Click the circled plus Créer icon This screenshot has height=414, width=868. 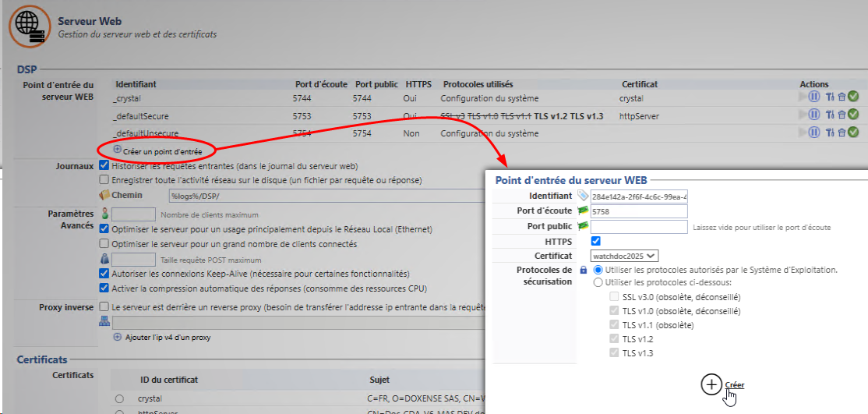pyautogui.click(x=711, y=384)
